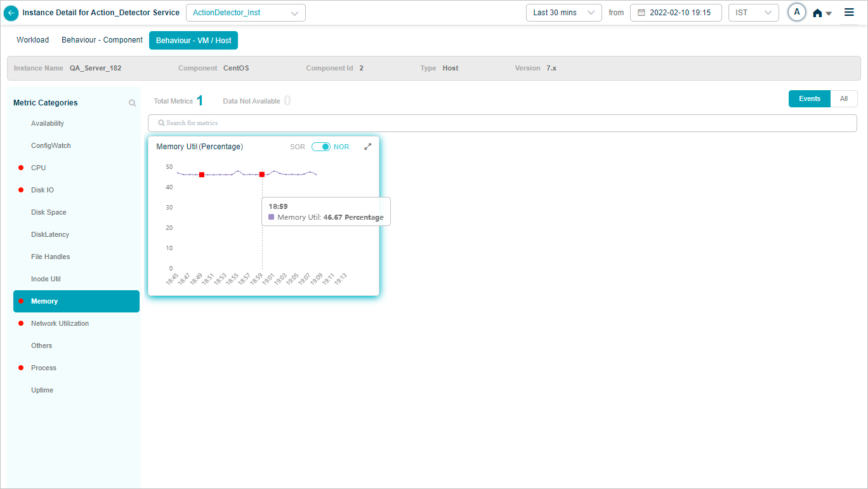This screenshot has width=868, height=489.
Task: Open the hamburger menu
Action: (x=849, y=12)
